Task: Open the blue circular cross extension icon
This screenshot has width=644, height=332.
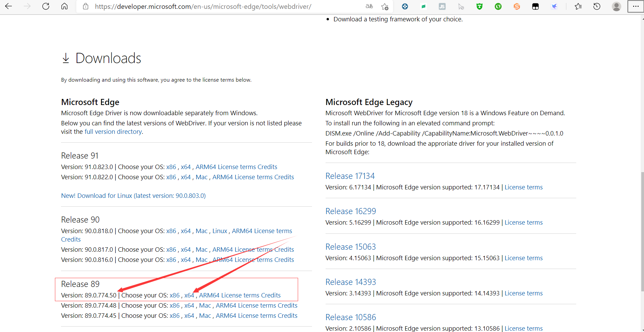Action: [x=405, y=6]
